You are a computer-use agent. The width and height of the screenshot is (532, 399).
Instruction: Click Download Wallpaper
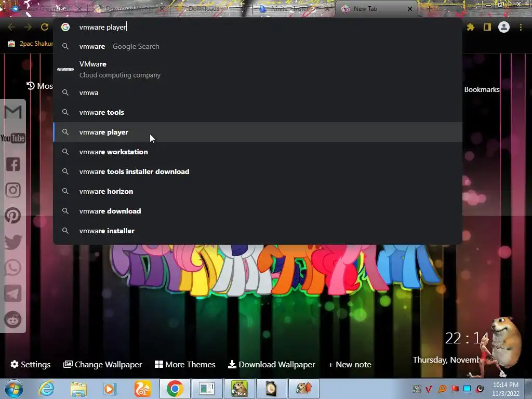[x=271, y=364]
